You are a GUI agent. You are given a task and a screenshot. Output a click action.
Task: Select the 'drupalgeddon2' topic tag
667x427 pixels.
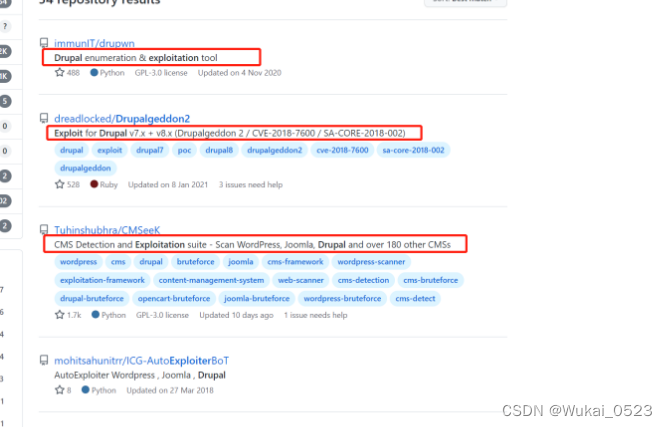(x=274, y=150)
